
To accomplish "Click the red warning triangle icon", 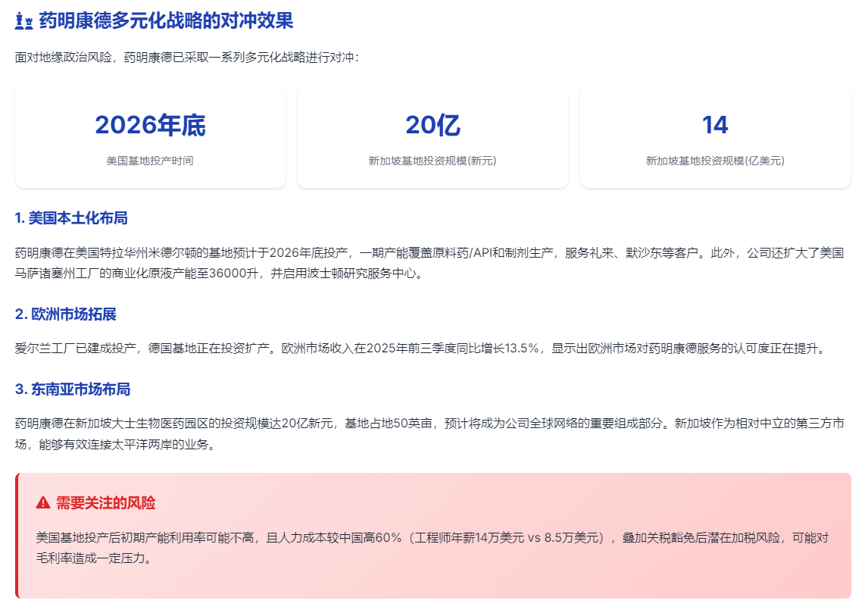I will tap(43, 503).
